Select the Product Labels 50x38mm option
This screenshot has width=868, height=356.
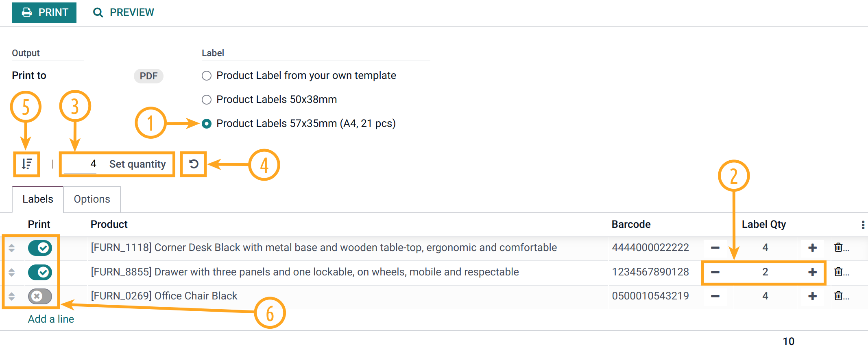tap(207, 100)
